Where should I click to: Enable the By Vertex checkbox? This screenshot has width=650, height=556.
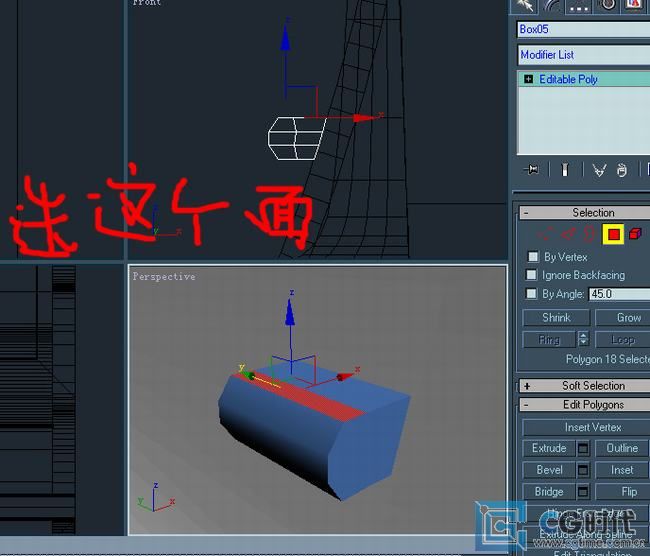click(x=533, y=257)
